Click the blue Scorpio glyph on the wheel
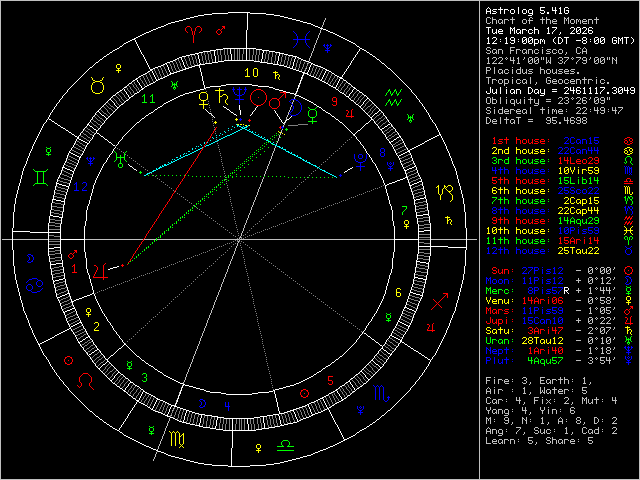Image resolution: width=640 pixels, height=480 pixels. pyautogui.click(x=382, y=393)
